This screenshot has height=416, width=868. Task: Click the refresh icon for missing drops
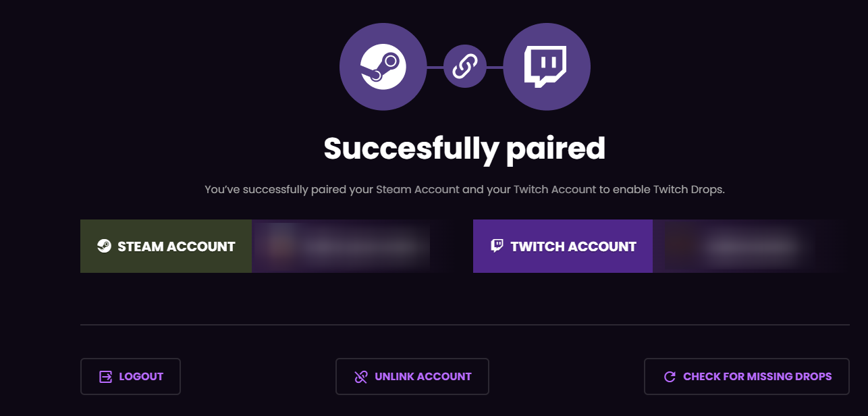[670, 377]
